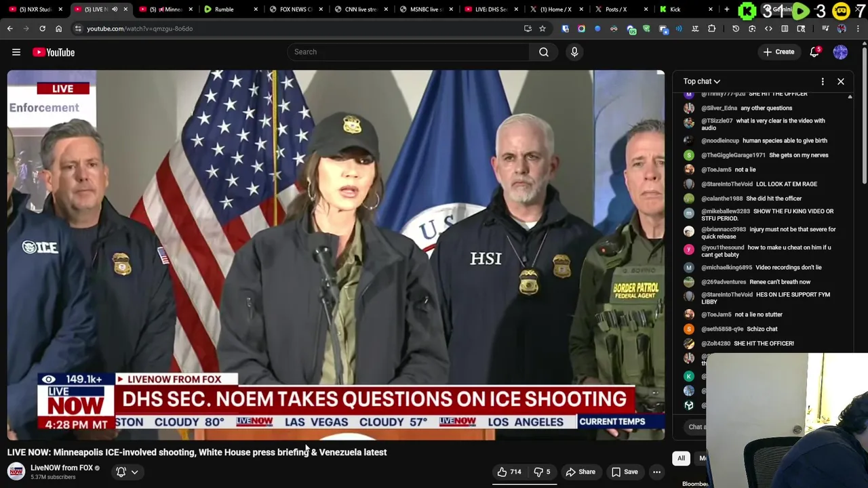Dislike the video with thumbs down
The width and height of the screenshot is (868, 488).
[542, 472]
